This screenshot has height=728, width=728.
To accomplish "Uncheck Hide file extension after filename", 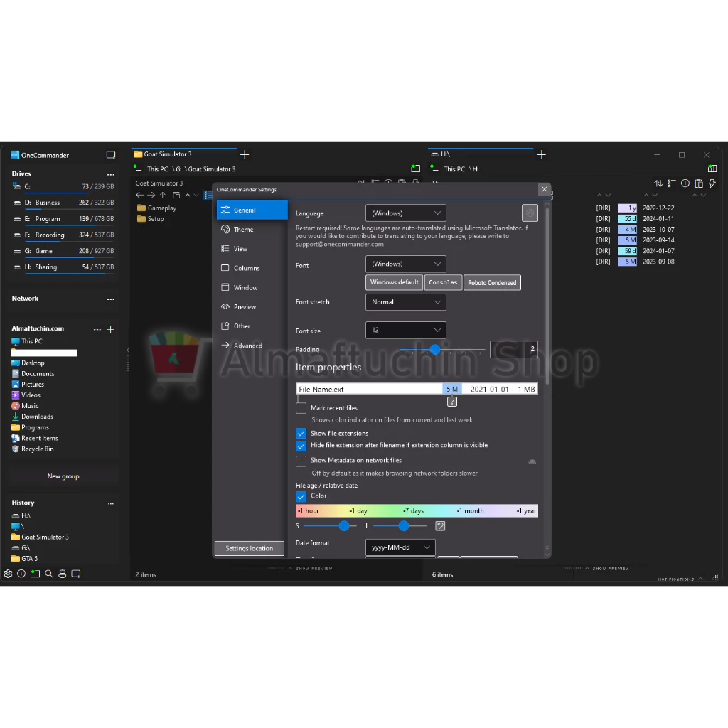I will point(301,446).
